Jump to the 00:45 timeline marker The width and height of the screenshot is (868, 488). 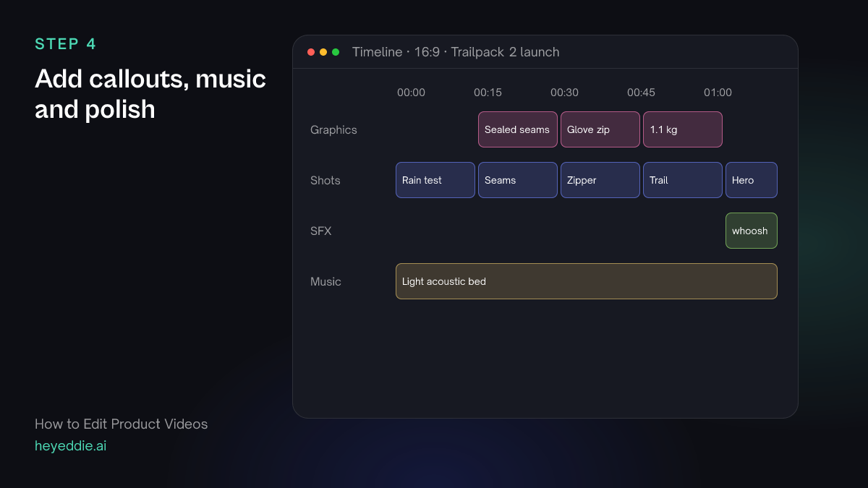click(641, 93)
